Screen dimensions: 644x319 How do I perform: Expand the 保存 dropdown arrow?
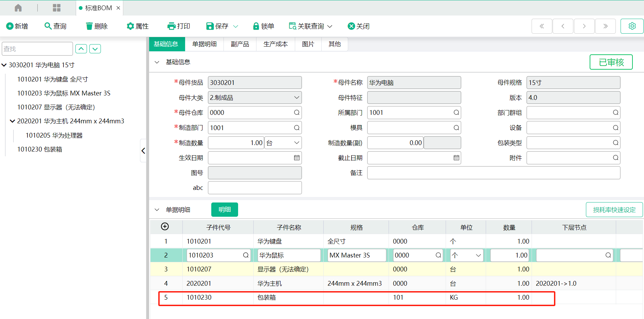[x=236, y=26]
